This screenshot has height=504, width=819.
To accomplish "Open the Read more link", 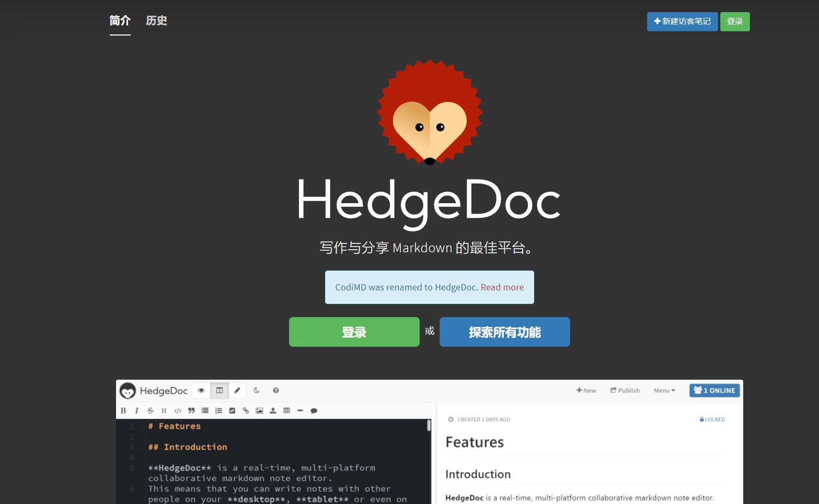I will tap(502, 287).
